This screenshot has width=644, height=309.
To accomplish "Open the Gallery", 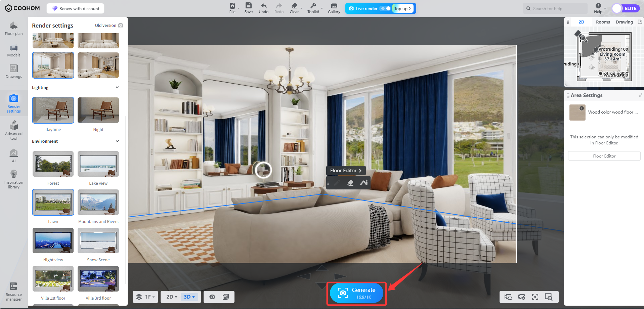I will (x=334, y=8).
